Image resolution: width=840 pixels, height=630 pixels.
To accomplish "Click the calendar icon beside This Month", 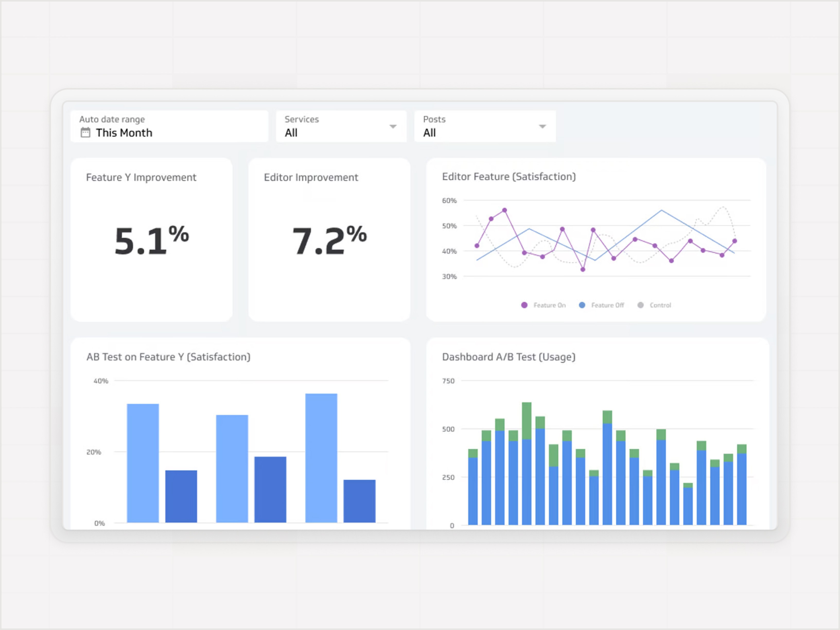I will pyautogui.click(x=85, y=133).
